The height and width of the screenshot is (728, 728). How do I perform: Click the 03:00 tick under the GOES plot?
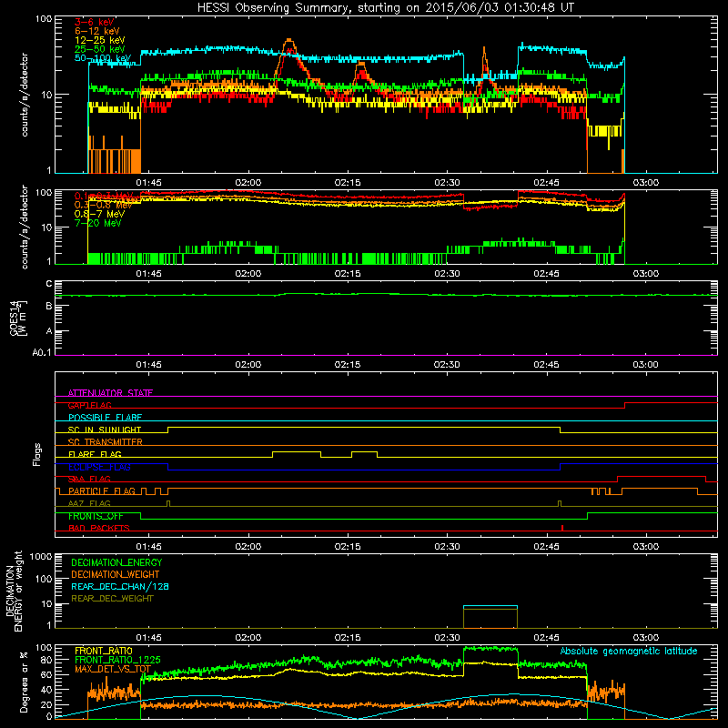645,365
